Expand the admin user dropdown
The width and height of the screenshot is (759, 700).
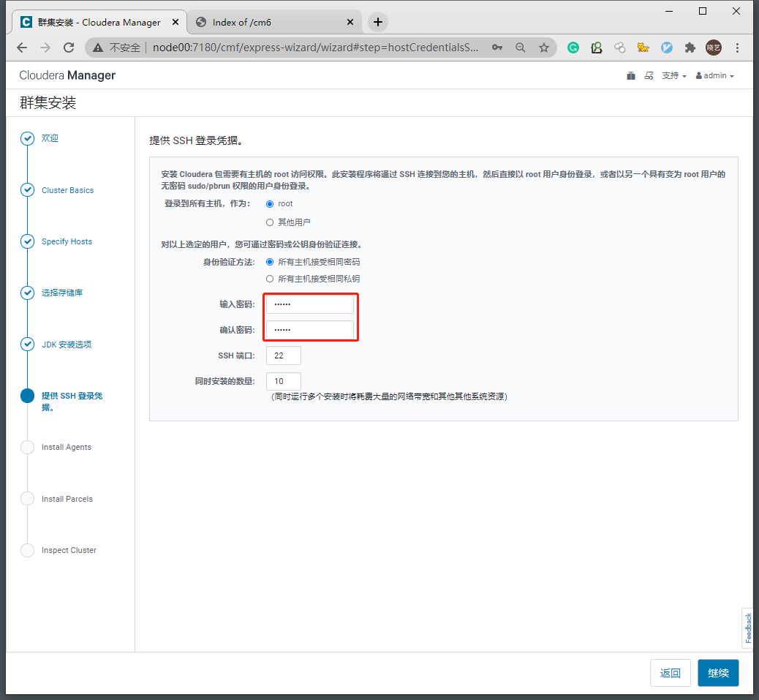[x=715, y=75]
